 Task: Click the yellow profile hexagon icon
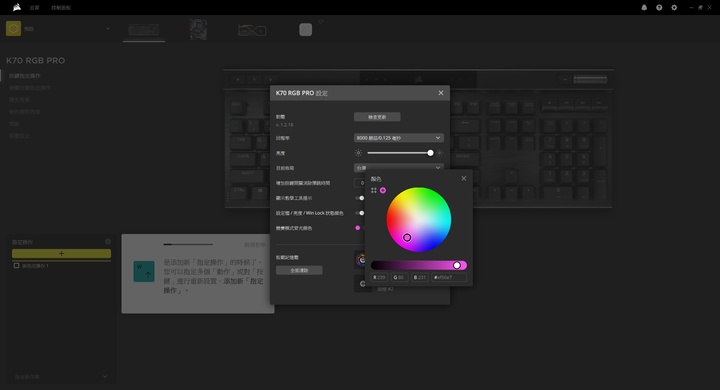[x=13, y=28]
